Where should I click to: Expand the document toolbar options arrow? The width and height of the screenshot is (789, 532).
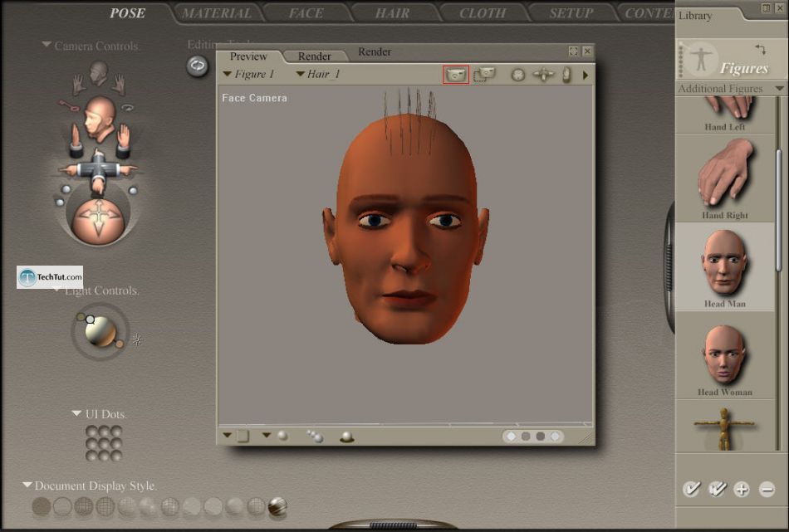(x=586, y=76)
